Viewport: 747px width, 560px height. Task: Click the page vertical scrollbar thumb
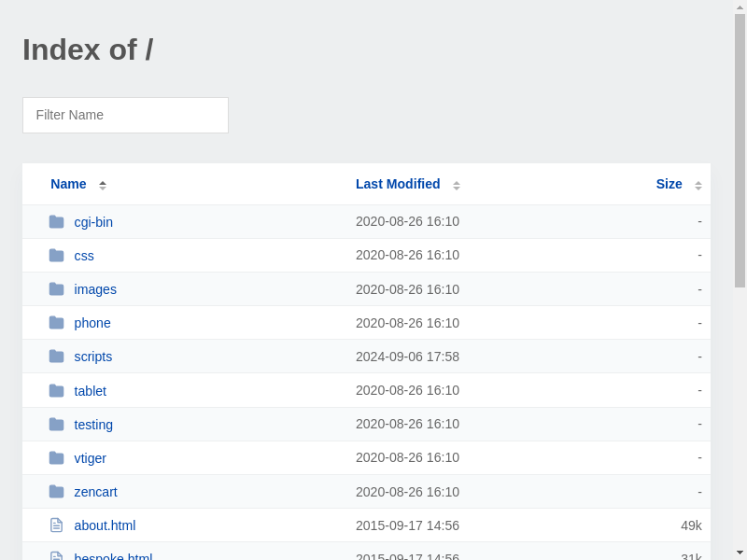point(740,149)
